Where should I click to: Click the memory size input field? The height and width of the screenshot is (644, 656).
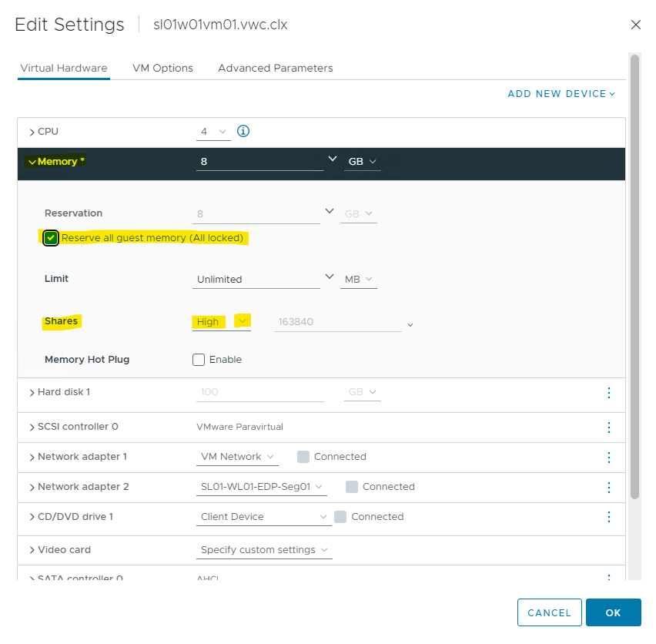259,162
